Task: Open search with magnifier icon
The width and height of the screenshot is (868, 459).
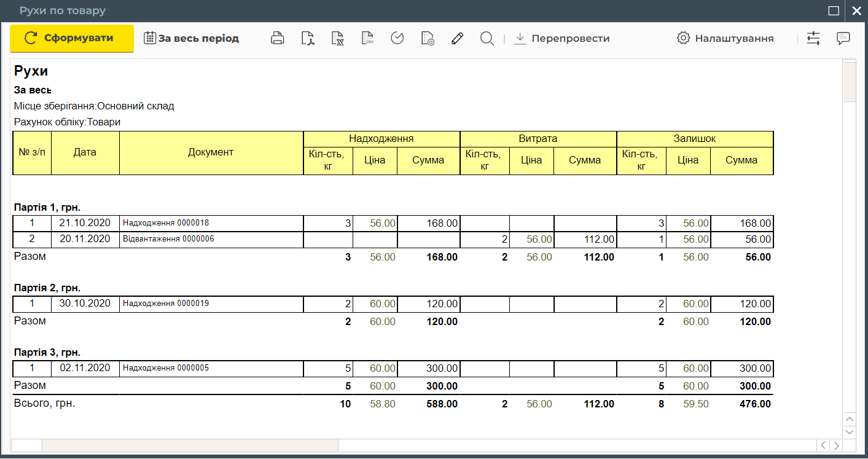Action: pyautogui.click(x=487, y=38)
